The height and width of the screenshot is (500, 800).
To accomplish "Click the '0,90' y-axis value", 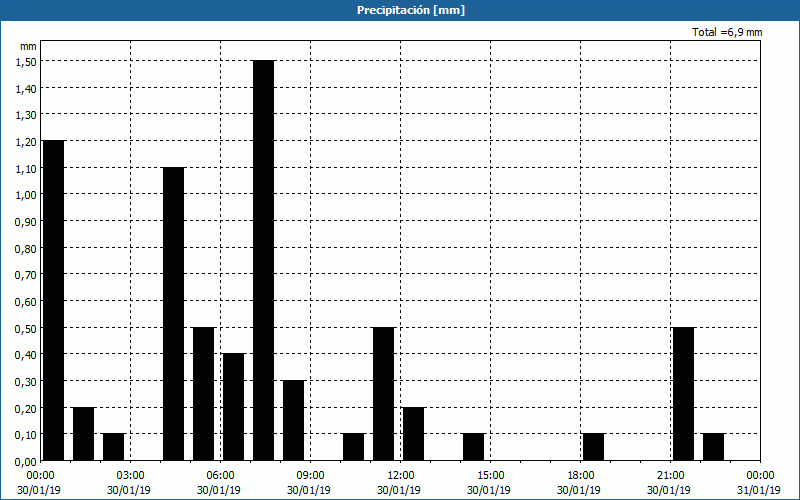I will (x=26, y=222).
